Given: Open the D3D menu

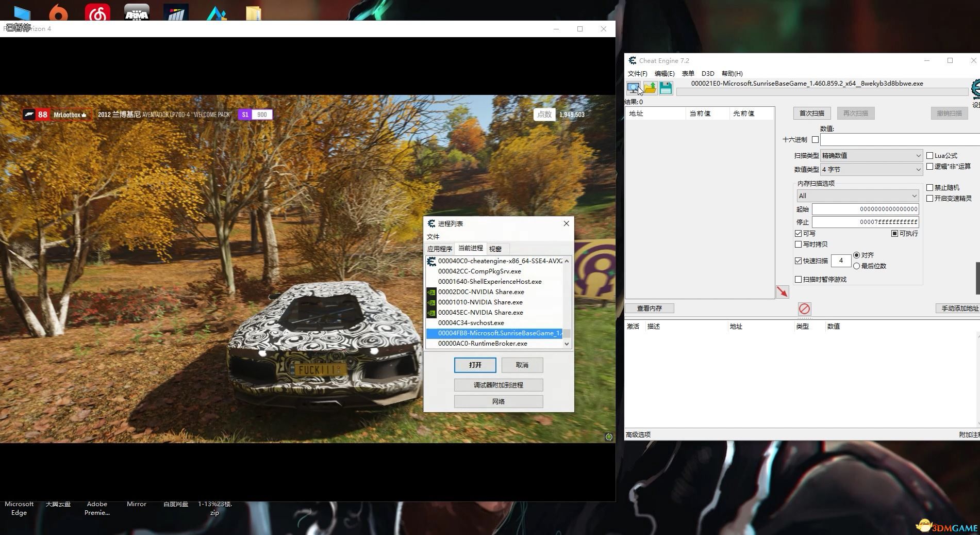Looking at the screenshot, I should [x=707, y=74].
